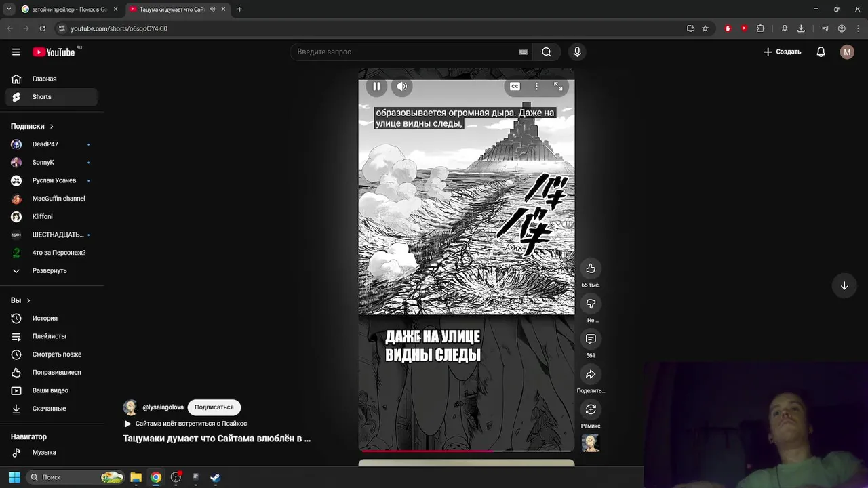This screenshot has height=488, width=868.
Task: Subscribe with the Подписаться button
Action: click(214, 407)
